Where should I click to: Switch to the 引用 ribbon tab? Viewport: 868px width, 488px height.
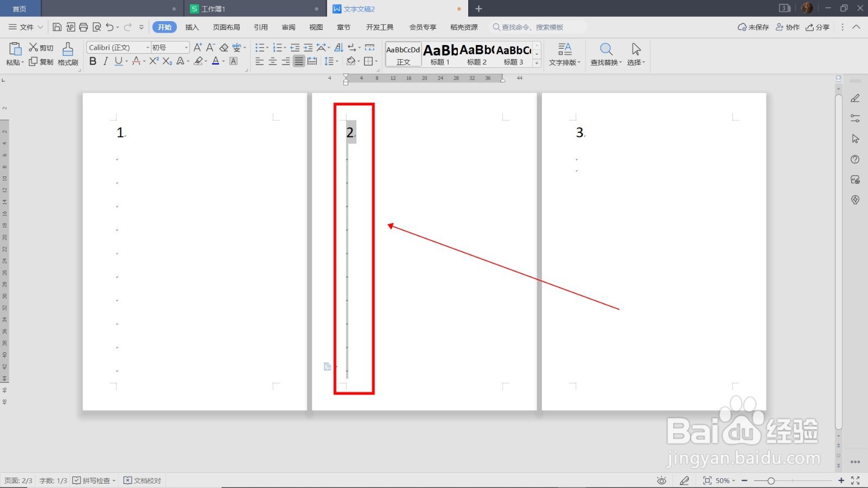[x=261, y=27]
